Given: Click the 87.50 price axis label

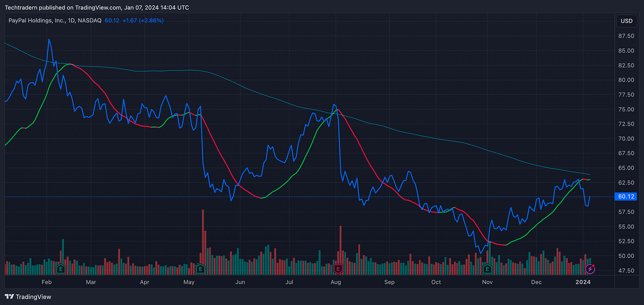Looking at the screenshot, I should tap(626, 36).
